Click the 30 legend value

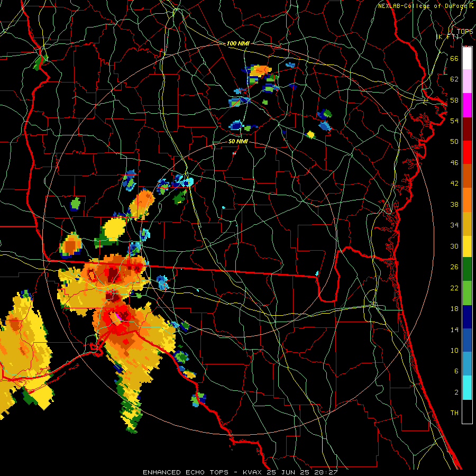click(x=454, y=246)
